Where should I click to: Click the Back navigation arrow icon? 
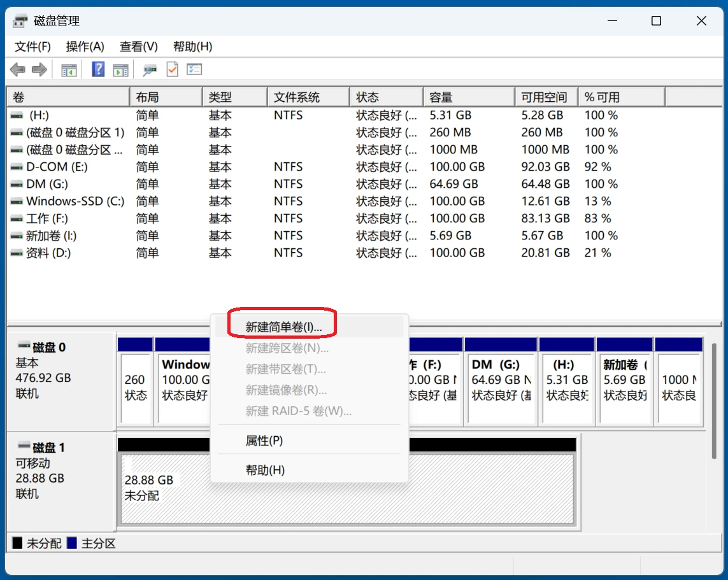pos(17,69)
